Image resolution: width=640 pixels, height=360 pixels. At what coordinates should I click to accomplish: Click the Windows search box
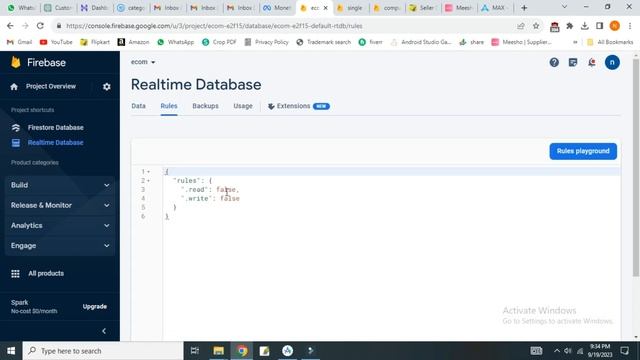click(102, 351)
